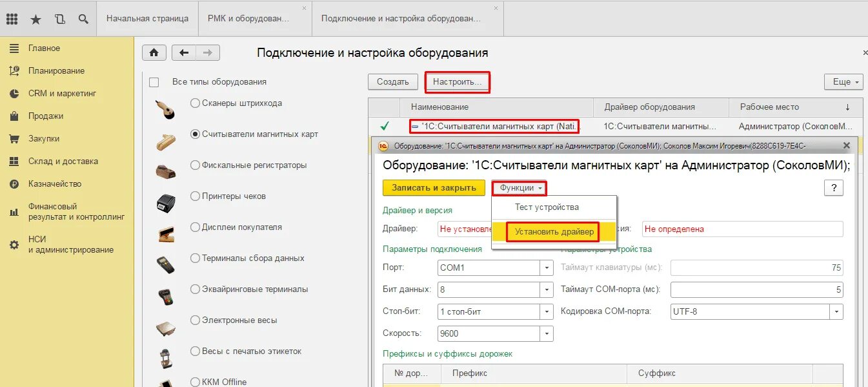Click the customer display icon
Image resolution: width=868 pixels, height=387 pixels.
coord(167,234)
